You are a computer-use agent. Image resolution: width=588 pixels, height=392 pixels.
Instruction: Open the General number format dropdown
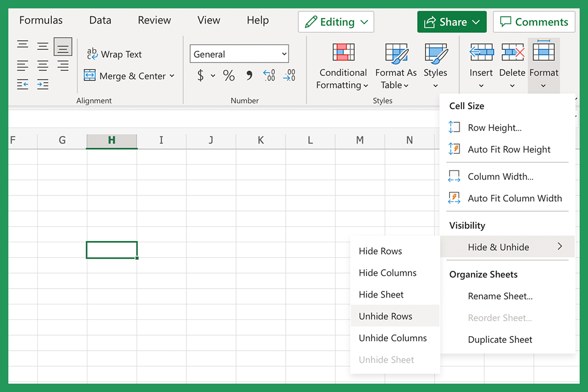pyautogui.click(x=239, y=54)
